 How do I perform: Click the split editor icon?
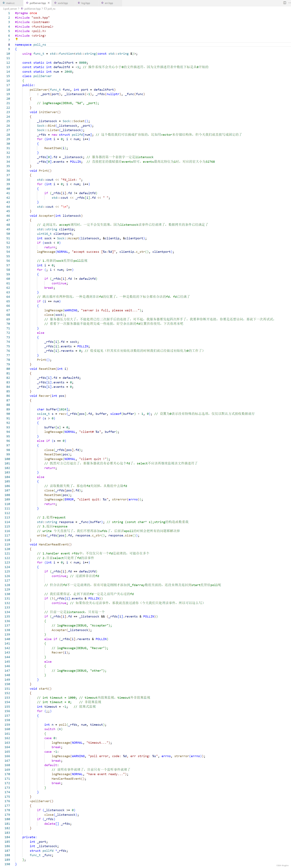284,3
